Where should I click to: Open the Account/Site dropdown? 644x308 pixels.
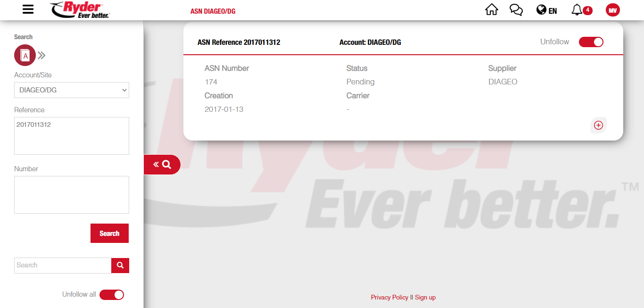click(72, 90)
